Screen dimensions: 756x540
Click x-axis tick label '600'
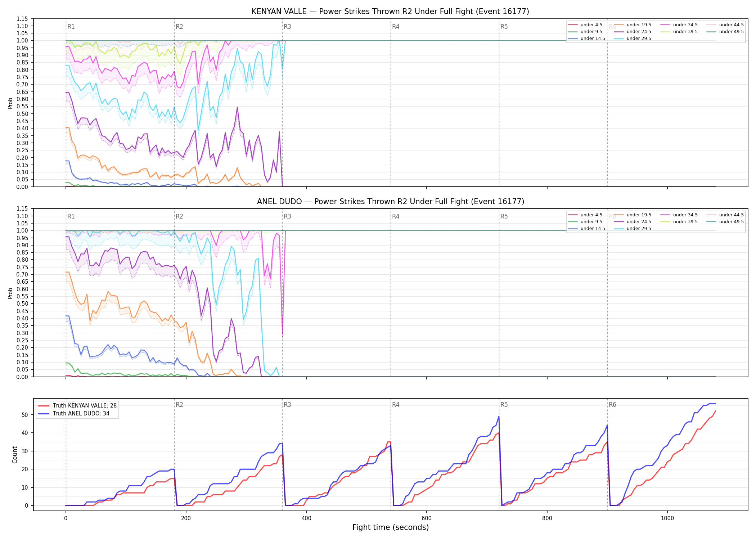tap(427, 518)
